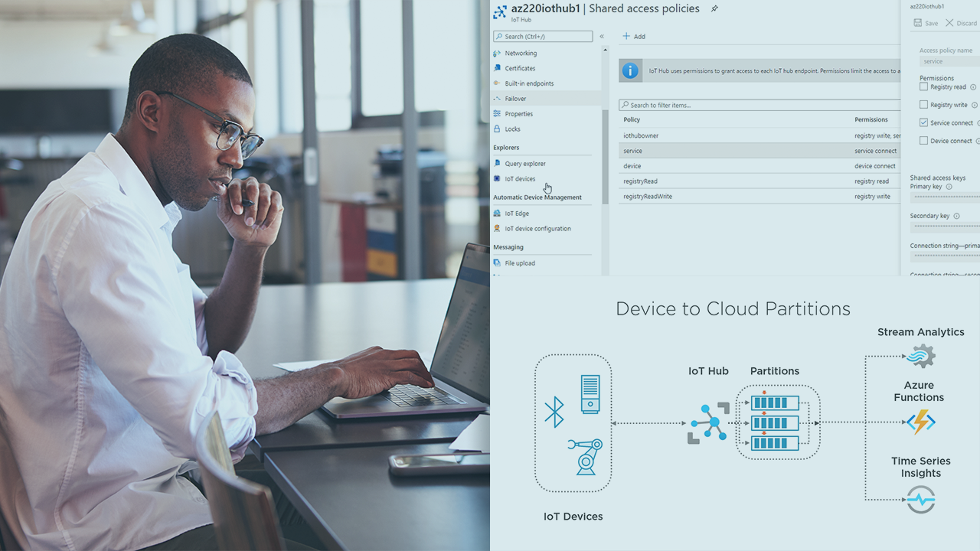Pin the Shared access policies blade
Screen dimensions: 980x551
click(714, 9)
